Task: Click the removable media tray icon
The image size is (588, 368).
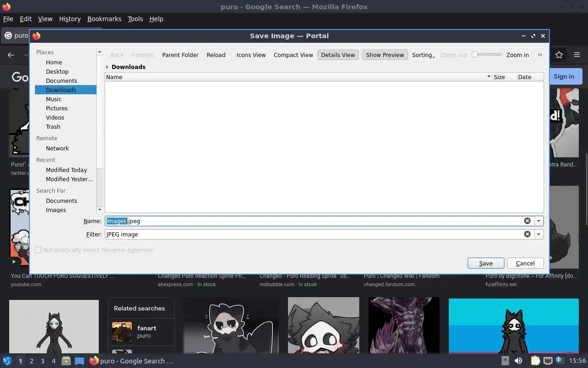Action: click(505, 361)
